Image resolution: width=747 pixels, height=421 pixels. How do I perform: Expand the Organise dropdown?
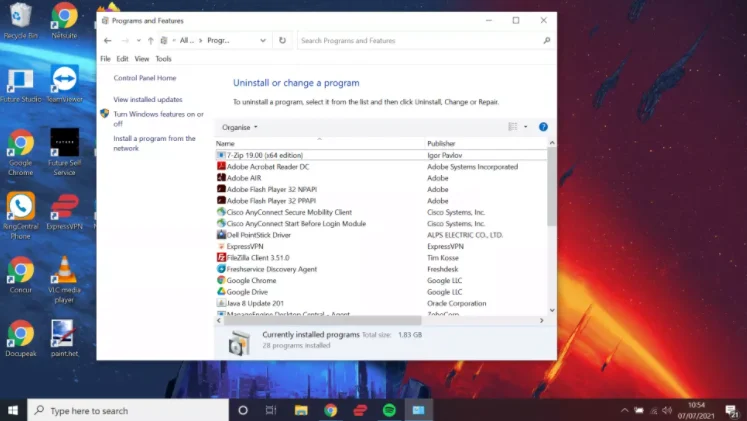point(240,127)
